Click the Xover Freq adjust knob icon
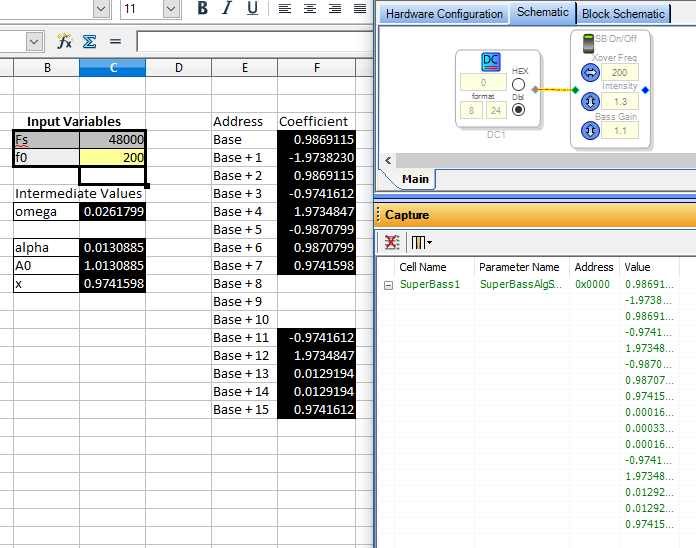The image size is (696, 548). click(x=590, y=72)
